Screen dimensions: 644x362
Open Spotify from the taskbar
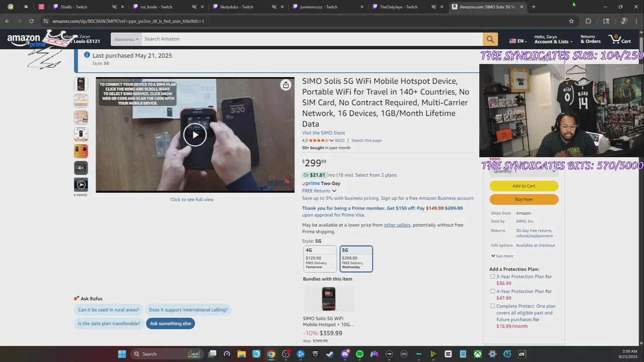360,354
